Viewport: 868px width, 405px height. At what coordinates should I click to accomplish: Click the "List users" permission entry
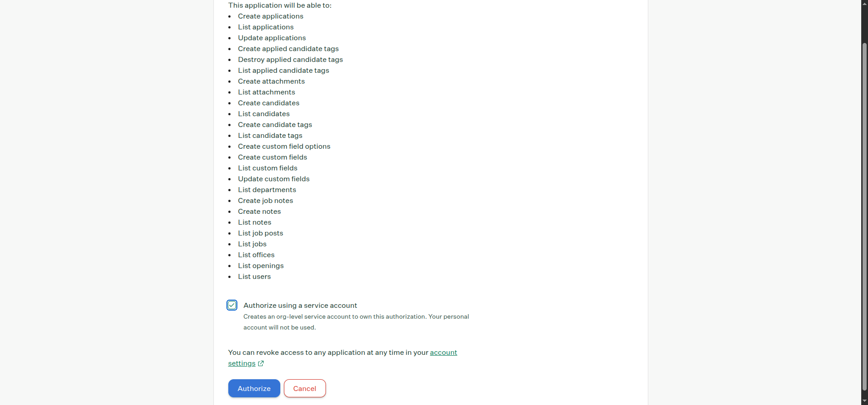click(254, 277)
